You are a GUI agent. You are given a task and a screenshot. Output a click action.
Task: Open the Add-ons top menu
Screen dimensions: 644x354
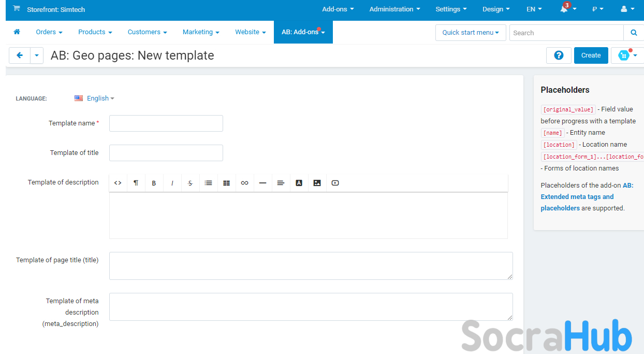click(338, 9)
